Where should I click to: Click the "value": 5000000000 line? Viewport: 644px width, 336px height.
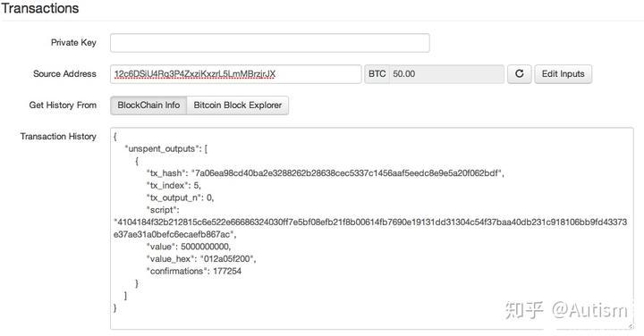pos(189,247)
